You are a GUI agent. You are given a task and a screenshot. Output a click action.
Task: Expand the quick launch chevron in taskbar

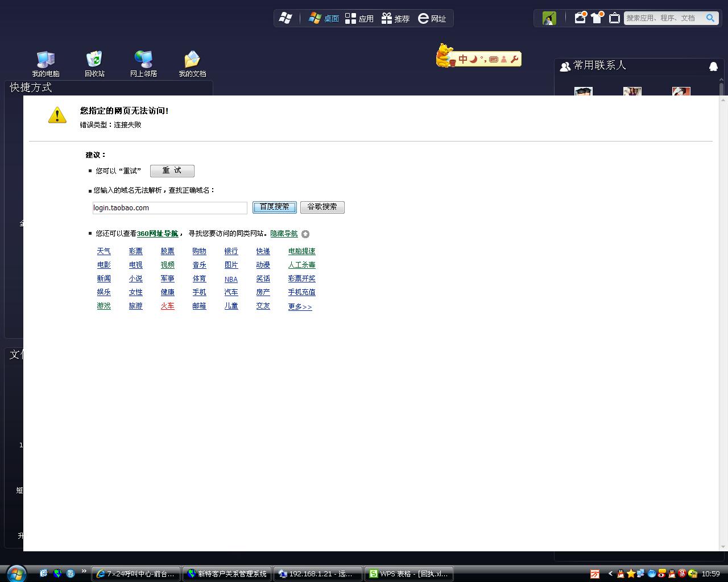pyautogui.click(x=84, y=571)
